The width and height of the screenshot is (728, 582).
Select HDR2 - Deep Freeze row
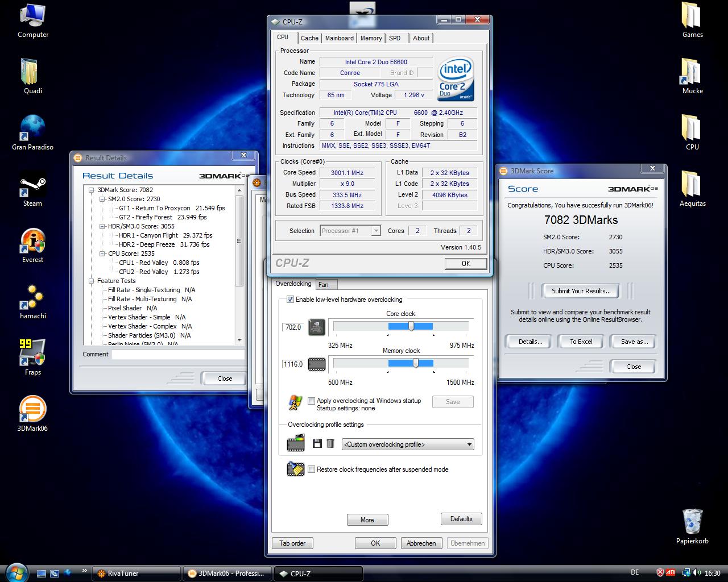click(x=164, y=244)
